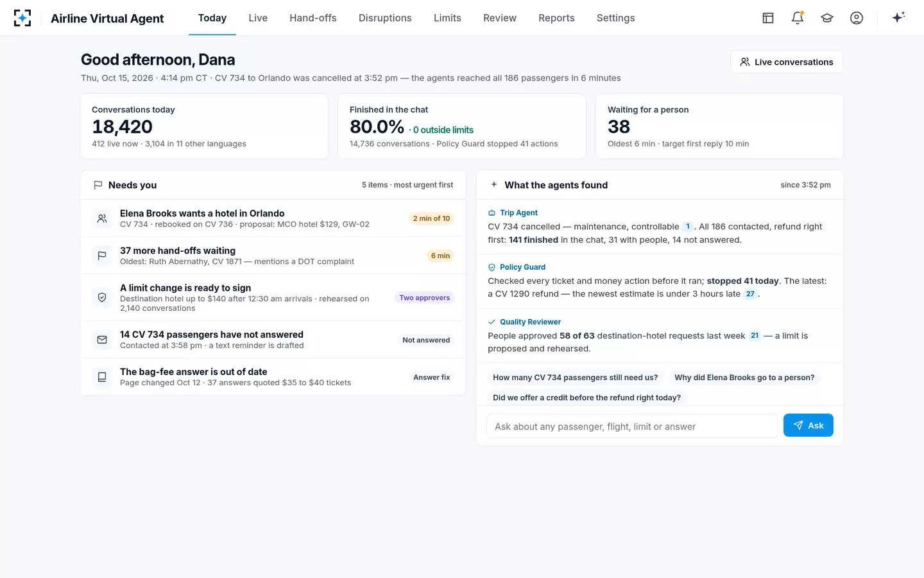This screenshot has height=578, width=924.
Task: Open Live conversations
Action: [x=787, y=62]
